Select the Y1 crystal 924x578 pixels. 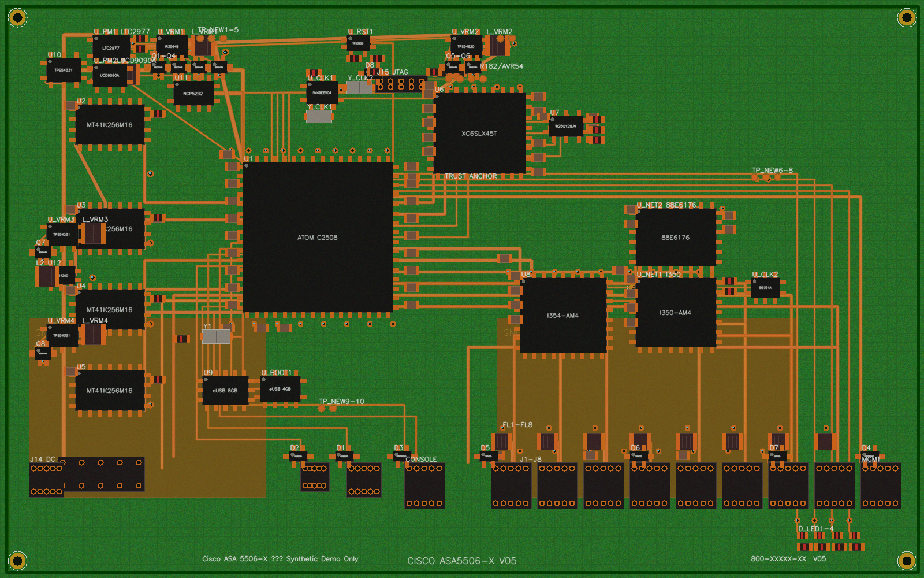[217, 336]
